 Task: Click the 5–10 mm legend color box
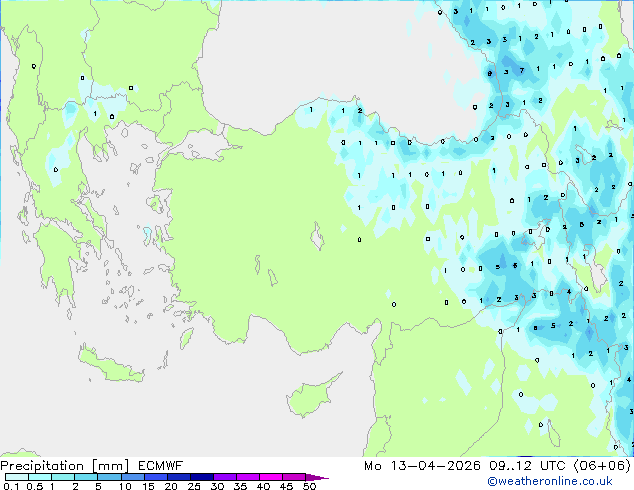tap(109, 477)
